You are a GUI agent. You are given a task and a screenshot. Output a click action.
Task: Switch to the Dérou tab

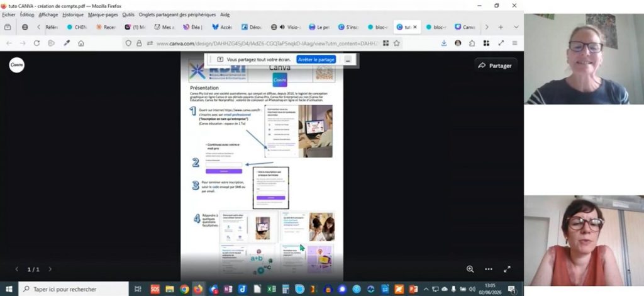[x=252, y=27]
